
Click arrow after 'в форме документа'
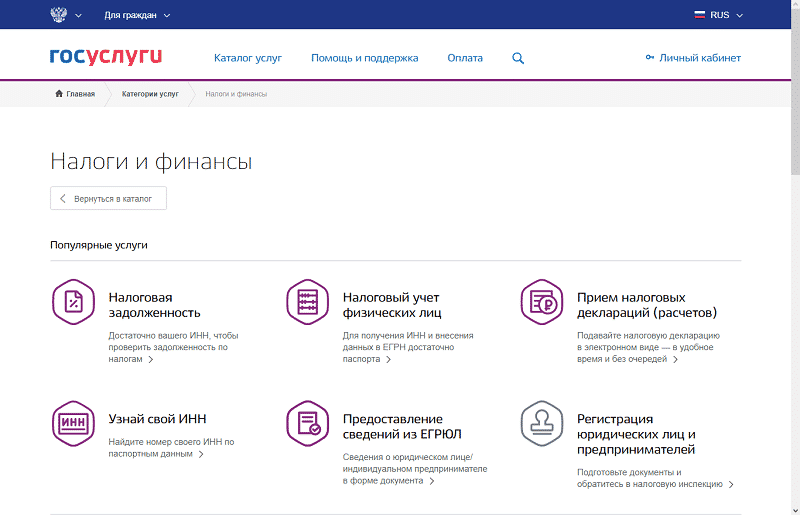432,481
